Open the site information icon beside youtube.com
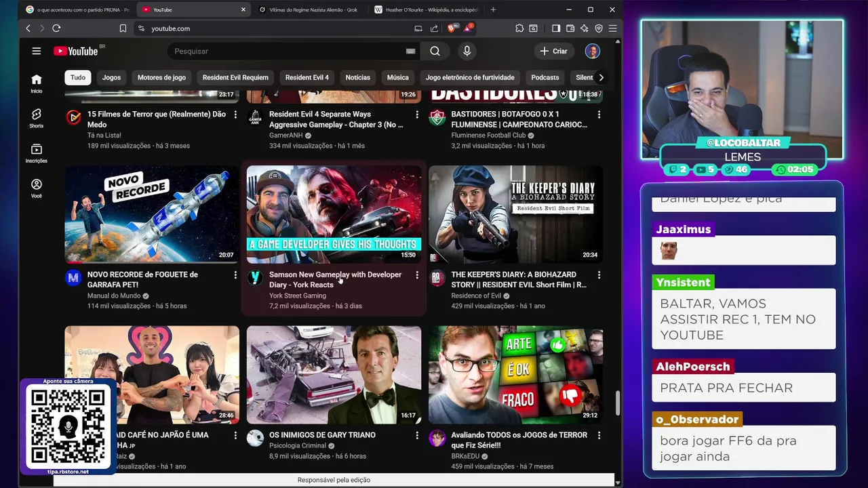This screenshot has width=868, height=488. (141, 28)
